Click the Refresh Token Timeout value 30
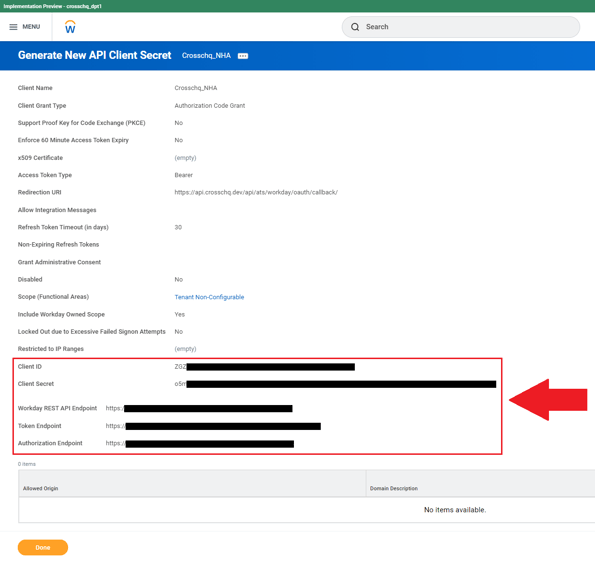The image size is (595, 564). pyautogui.click(x=178, y=227)
